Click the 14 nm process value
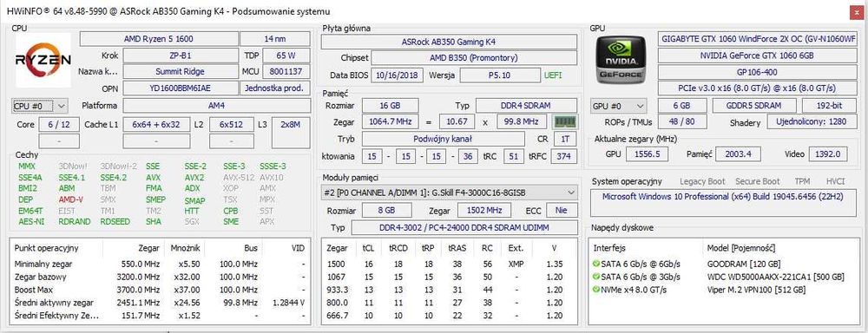Image resolution: width=868 pixels, height=333 pixels. 274,39
